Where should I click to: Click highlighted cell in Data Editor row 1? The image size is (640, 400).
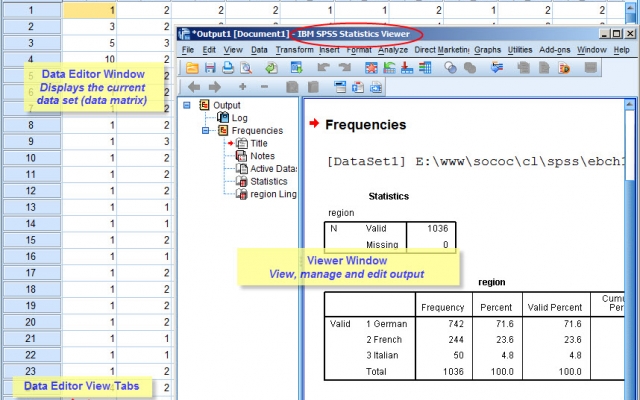[x=89, y=10]
